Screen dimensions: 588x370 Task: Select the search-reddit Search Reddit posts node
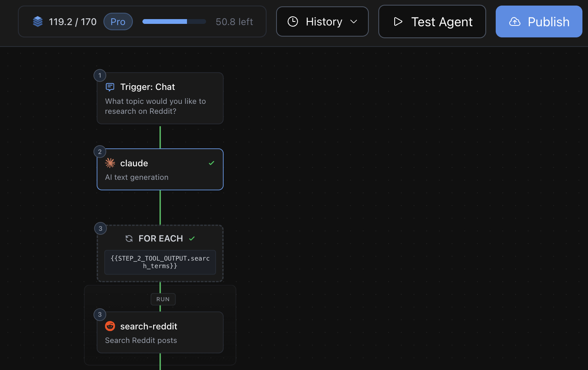click(x=160, y=333)
